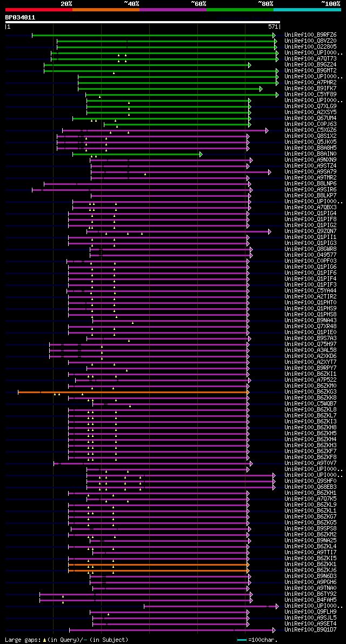This screenshot has height=644, width=346.
Task: Click the green end arrowhead on the UniRef100_B9IFK7 bar
Action: (x=261, y=89)
